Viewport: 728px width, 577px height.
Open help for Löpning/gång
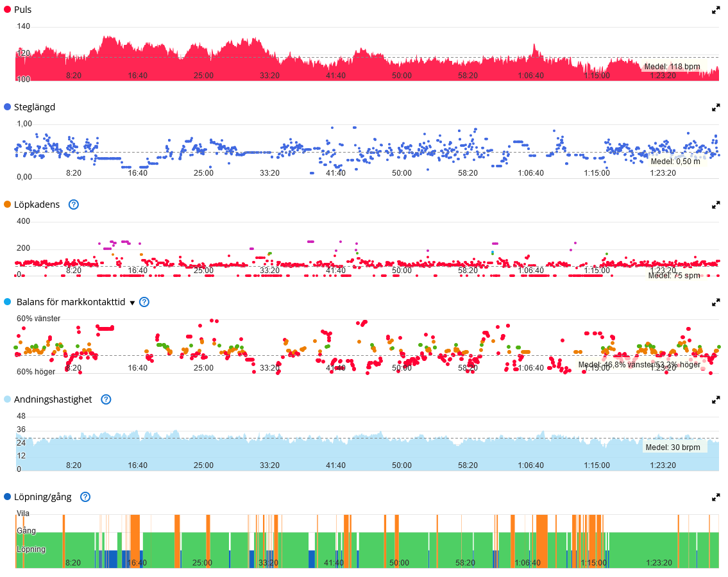click(x=85, y=497)
